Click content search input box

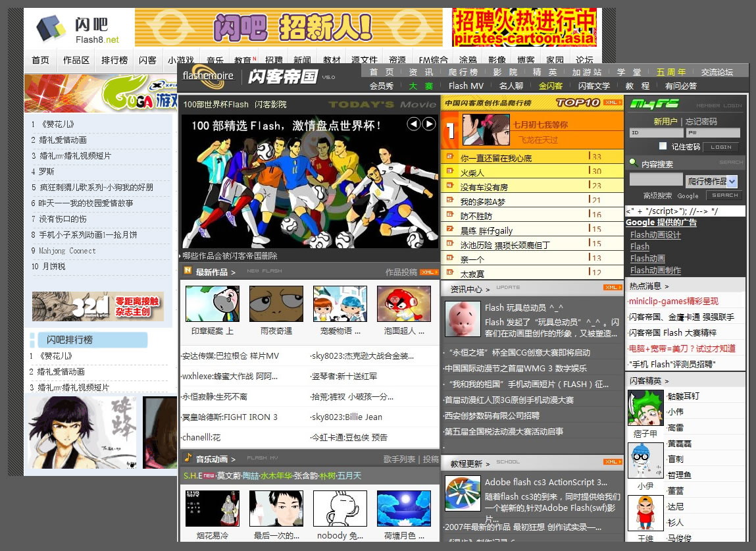pos(656,180)
